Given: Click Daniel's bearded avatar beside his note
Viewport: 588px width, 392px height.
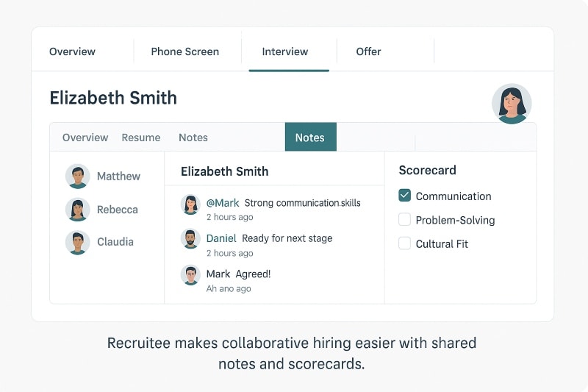Looking at the screenshot, I should click(191, 239).
